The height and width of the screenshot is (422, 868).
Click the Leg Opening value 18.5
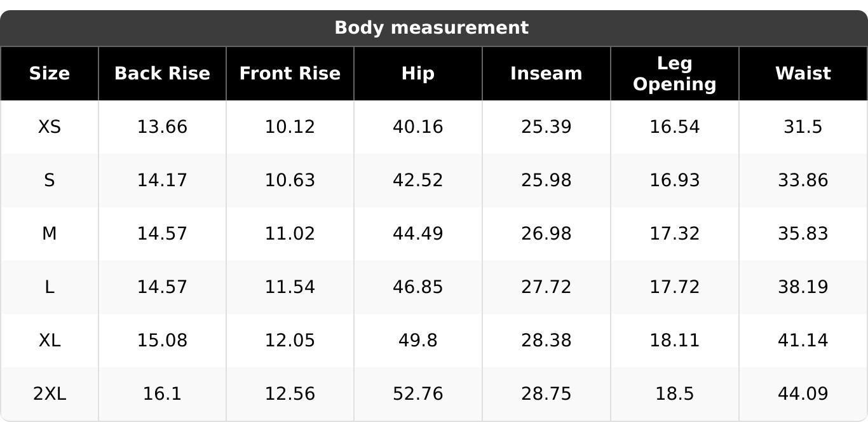674,394
